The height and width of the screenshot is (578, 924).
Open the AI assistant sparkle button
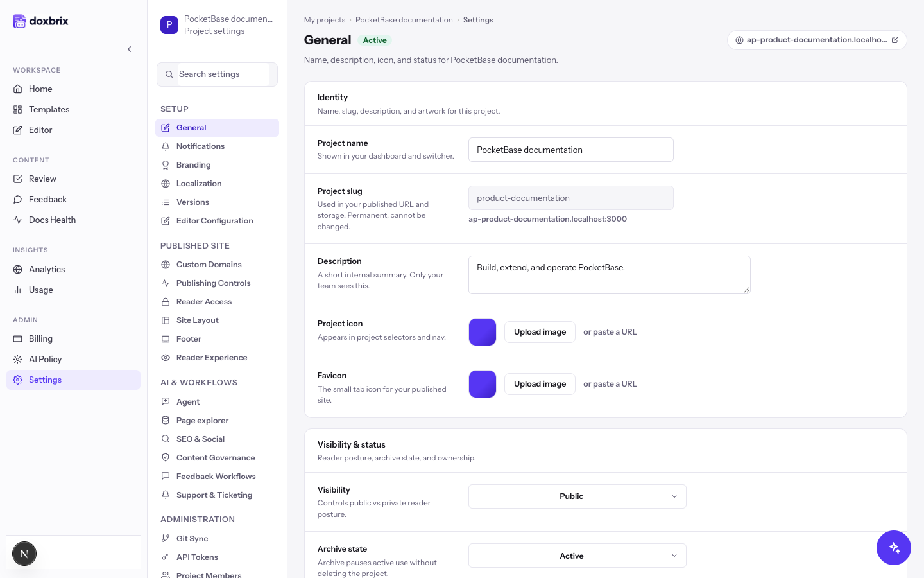point(894,548)
